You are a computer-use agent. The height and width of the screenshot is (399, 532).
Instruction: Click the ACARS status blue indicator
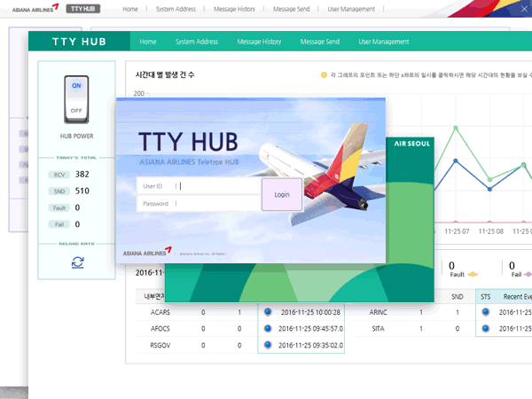tap(268, 312)
